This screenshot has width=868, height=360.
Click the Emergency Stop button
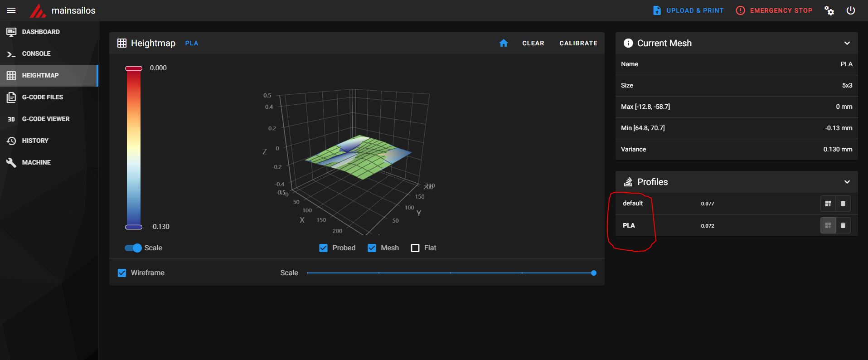[x=774, y=10]
